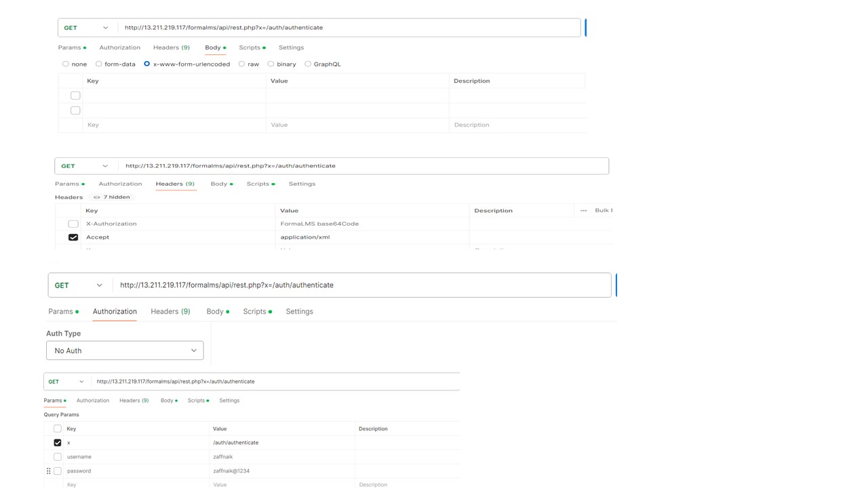Choose the none body radio option
868x488 pixels.
pyautogui.click(x=66, y=64)
